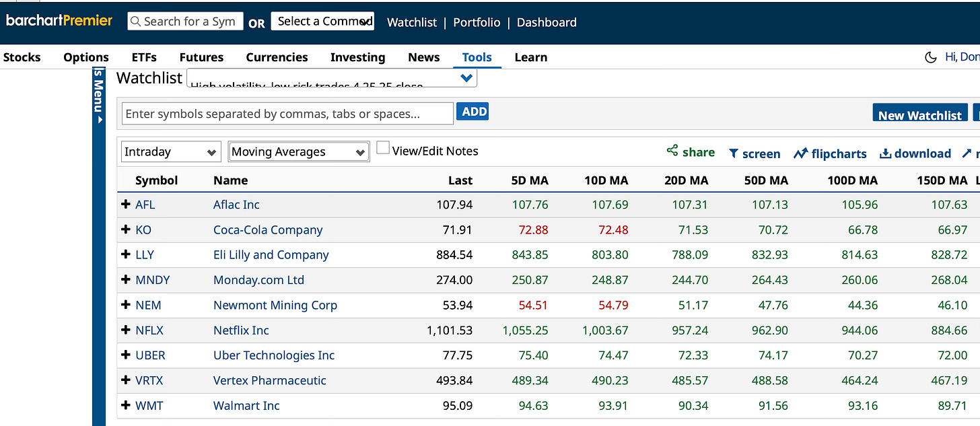This screenshot has height=426, width=980.
Task: Open flipcharts view
Action: click(830, 153)
